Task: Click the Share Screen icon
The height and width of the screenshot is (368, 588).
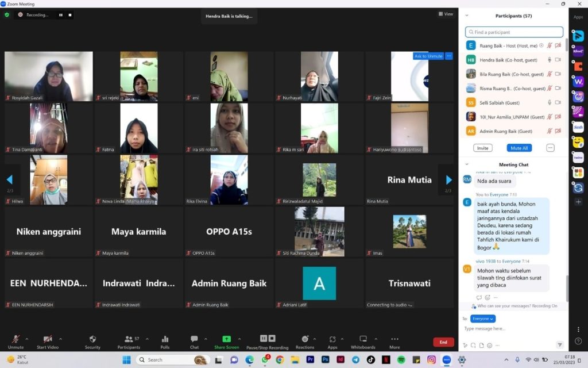Action: pos(226,339)
